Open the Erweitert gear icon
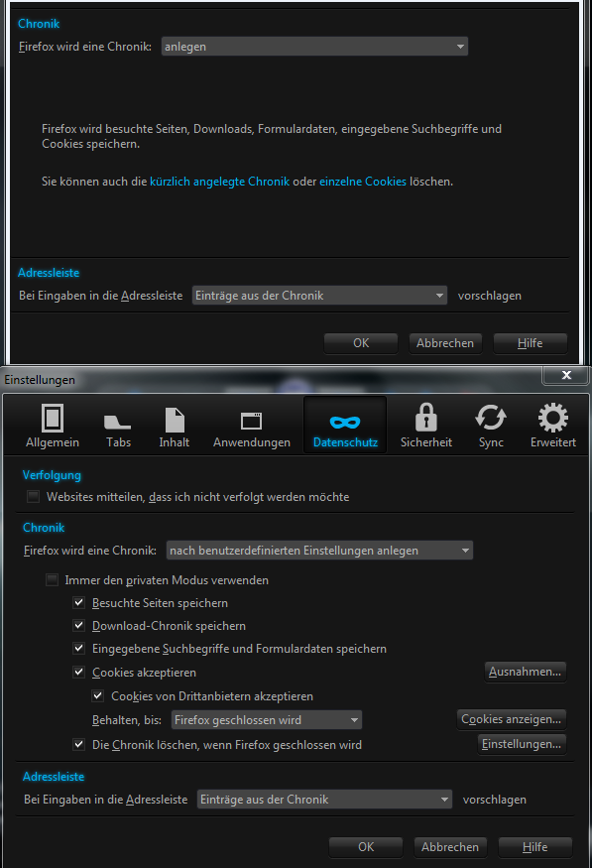Screen dimensions: 592x868 (x=552, y=418)
